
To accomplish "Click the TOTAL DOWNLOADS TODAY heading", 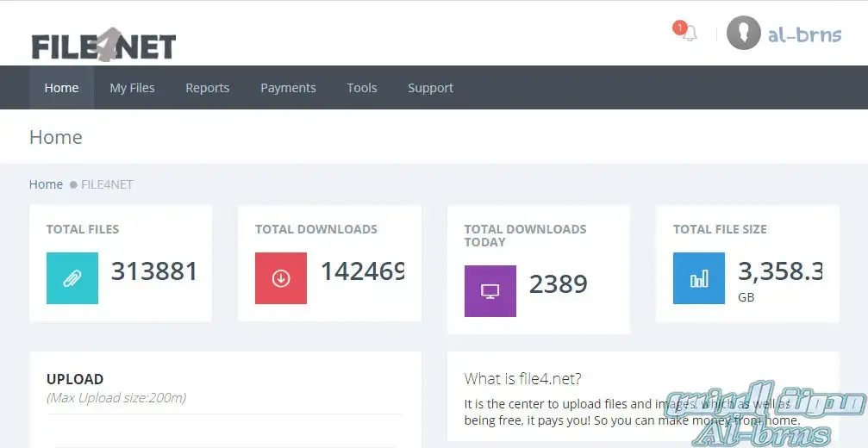I will pos(525,235).
